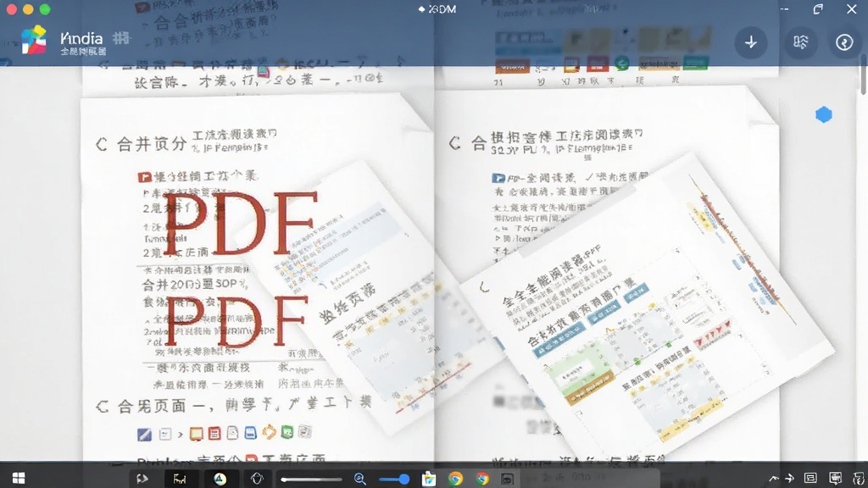Click the orange presentation screen icon
Screen dimensions: 868x488
196,434
